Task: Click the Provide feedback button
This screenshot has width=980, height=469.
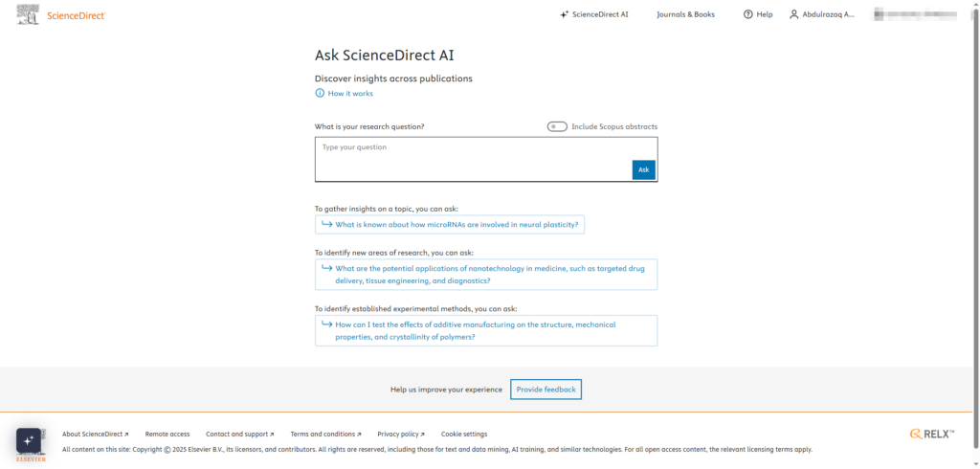Action: (546, 390)
